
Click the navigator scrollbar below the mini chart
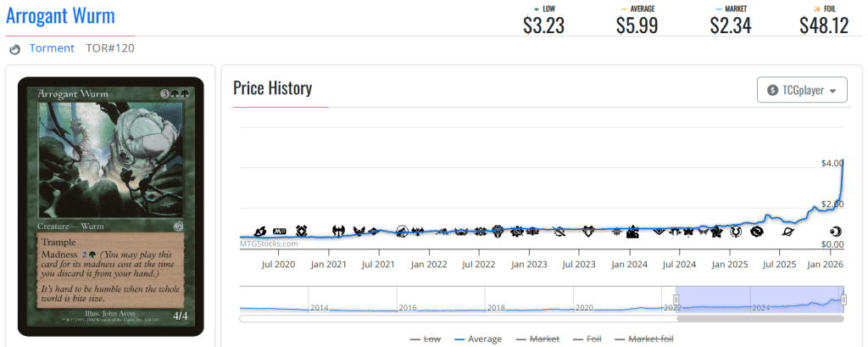pos(541,319)
